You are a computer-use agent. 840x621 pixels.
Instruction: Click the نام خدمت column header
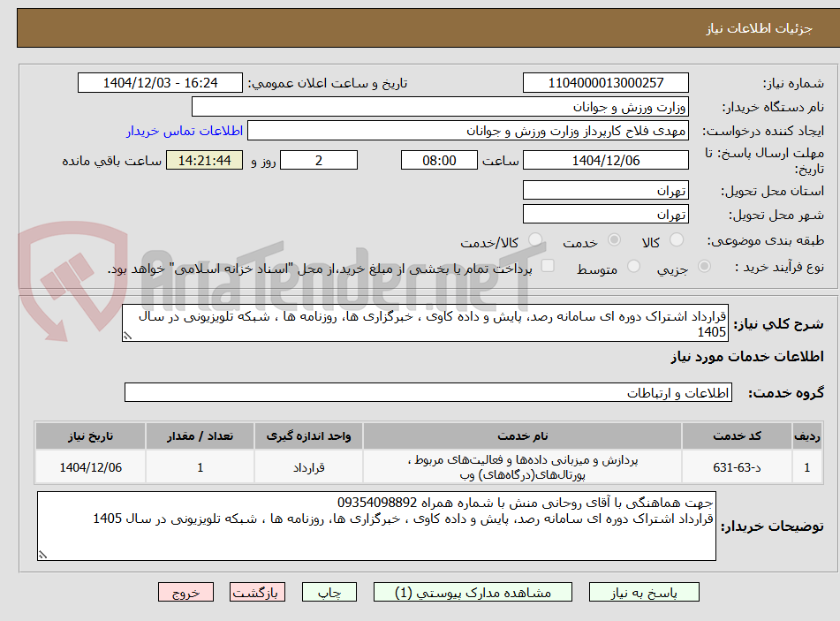(522, 436)
